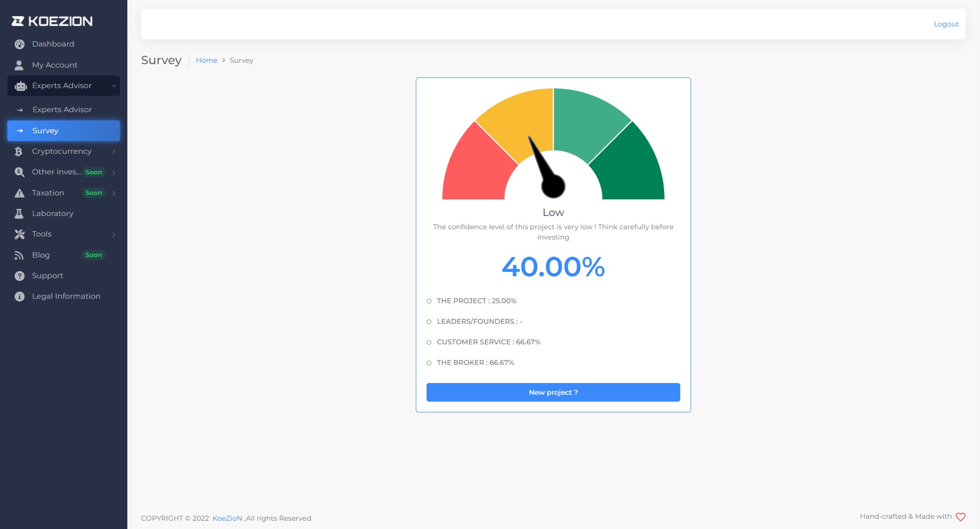Image resolution: width=980 pixels, height=529 pixels.
Task: Click the Cryptocurrency bitcoin icon
Action: pyautogui.click(x=19, y=151)
